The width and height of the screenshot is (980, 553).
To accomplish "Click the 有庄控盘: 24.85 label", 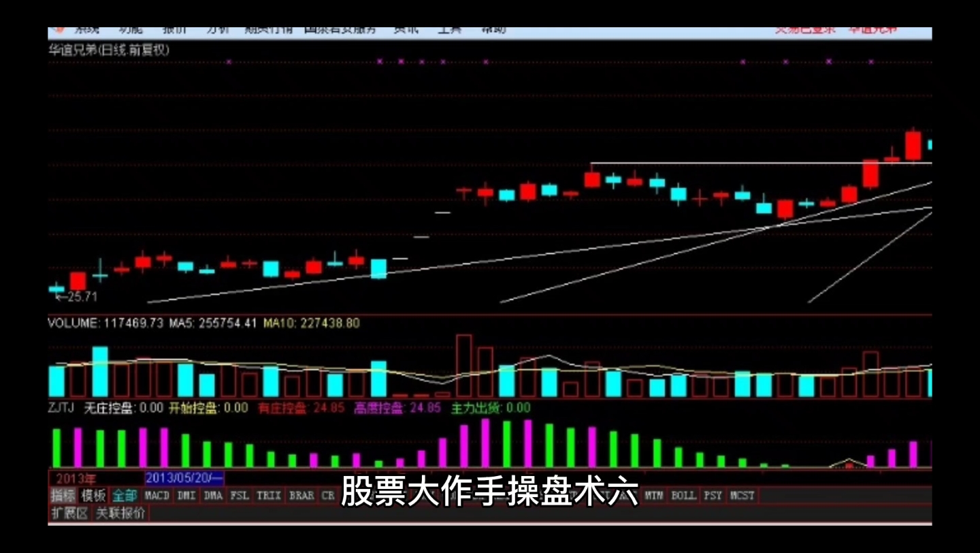I will click(x=301, y=409).
